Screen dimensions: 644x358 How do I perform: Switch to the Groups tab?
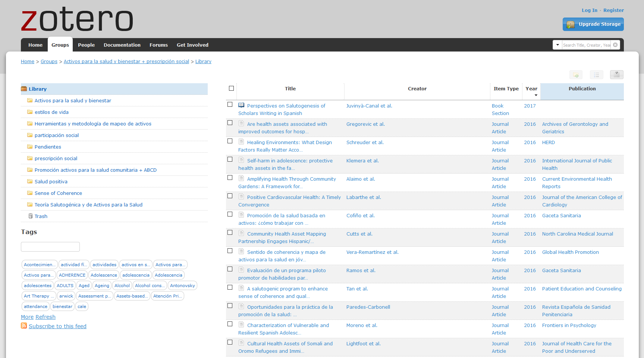coord(60,45)
